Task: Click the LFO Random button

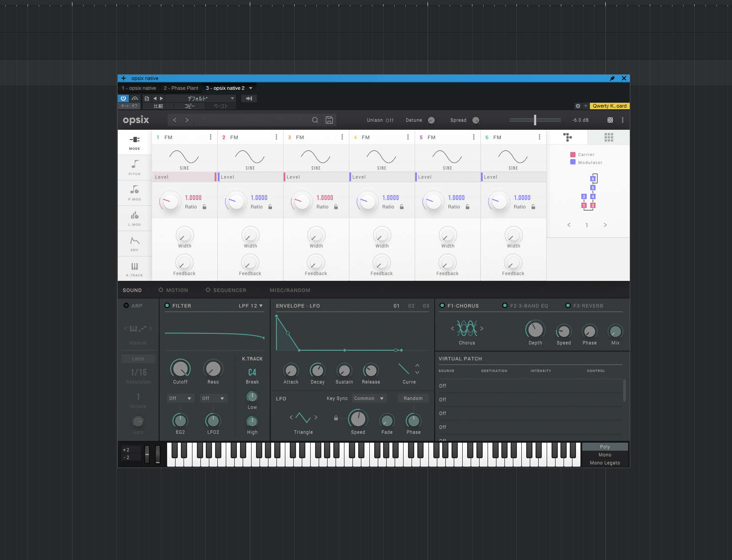Action: pyautogui.click(x=413, y=399)
